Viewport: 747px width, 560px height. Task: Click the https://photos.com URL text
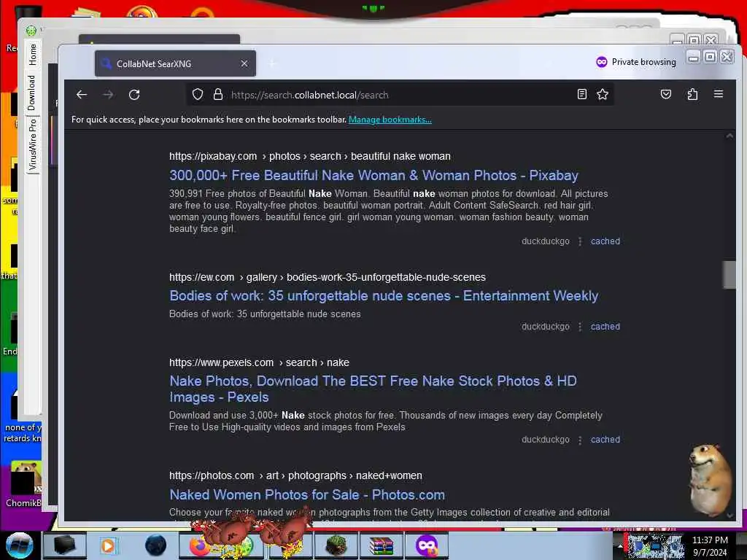point(212,475)
